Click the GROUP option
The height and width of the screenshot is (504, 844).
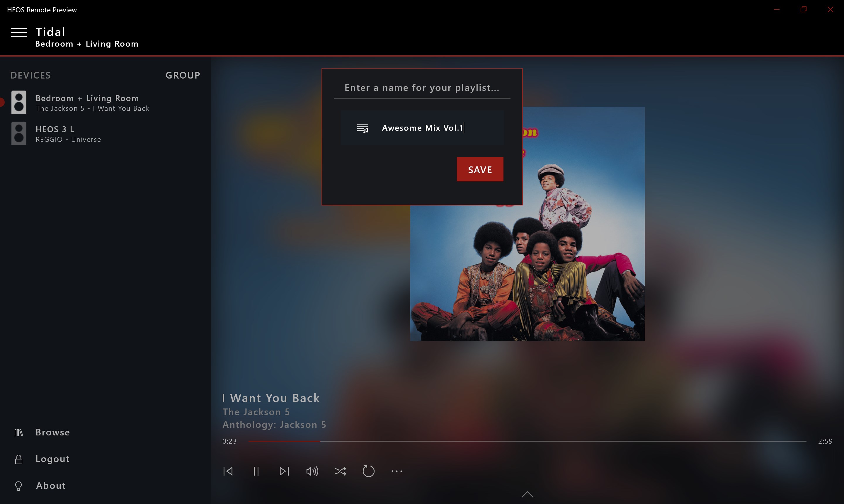[183, 75]
